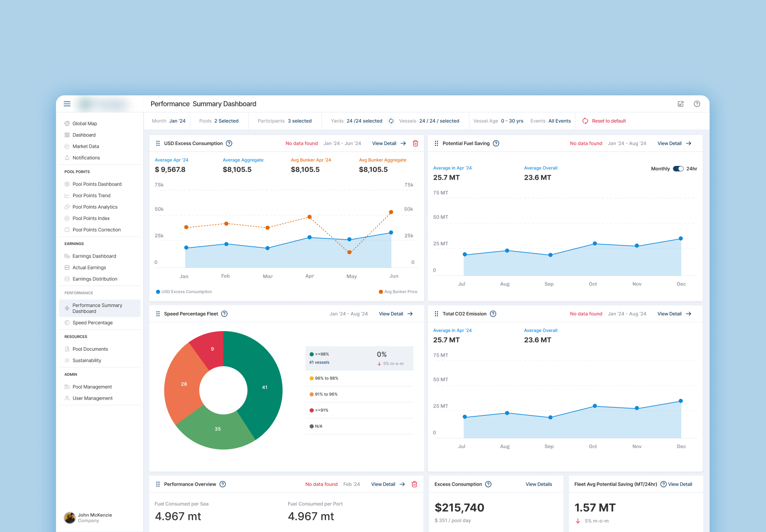Show info for Excess Consumption card
766x532 pixels.
coord(489,484)
